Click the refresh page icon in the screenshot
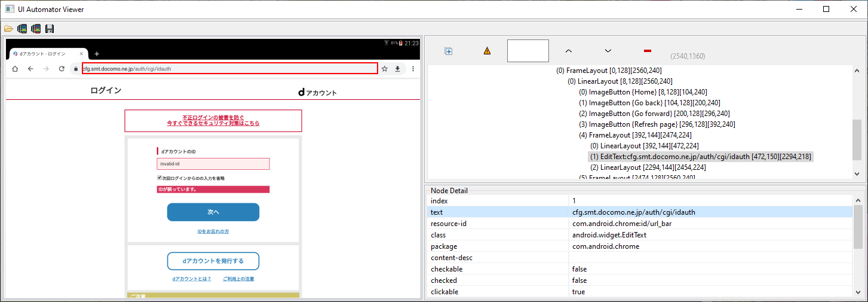 [x=62, y=69]
